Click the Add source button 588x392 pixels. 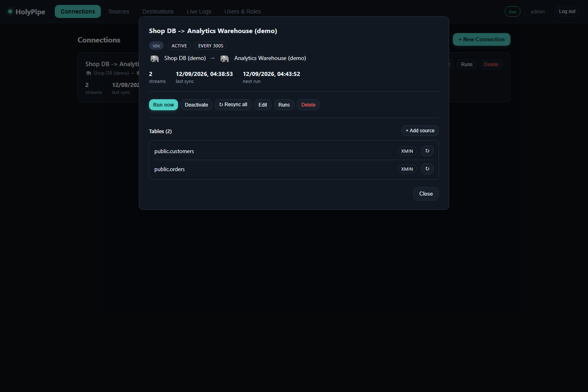[x=420, y=131]
